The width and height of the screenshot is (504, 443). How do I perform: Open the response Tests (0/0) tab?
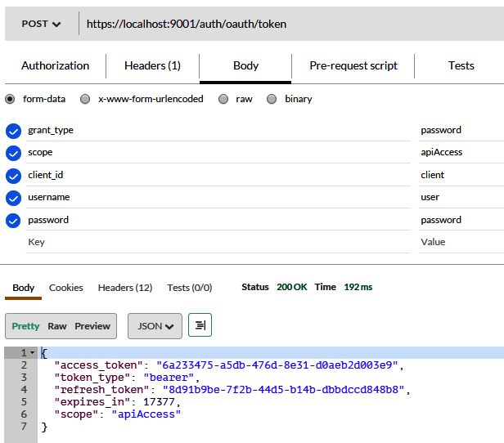click(189, 288)
